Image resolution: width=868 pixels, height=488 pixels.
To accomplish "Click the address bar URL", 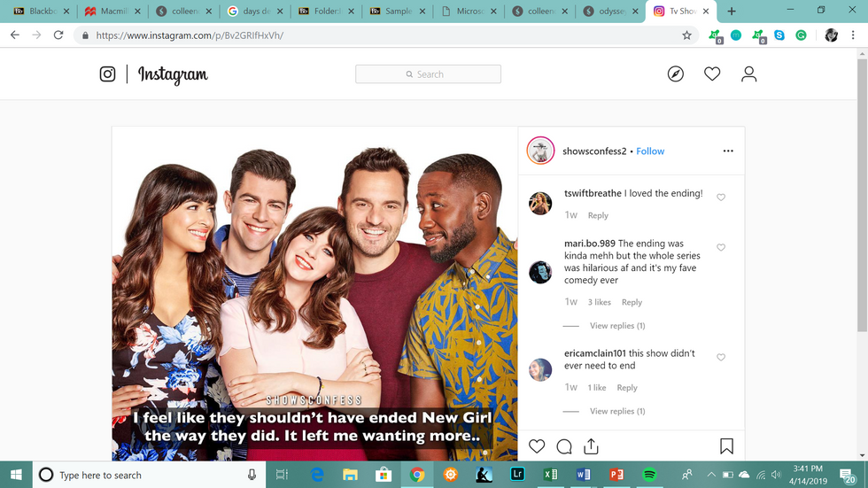I will (190, 35).
